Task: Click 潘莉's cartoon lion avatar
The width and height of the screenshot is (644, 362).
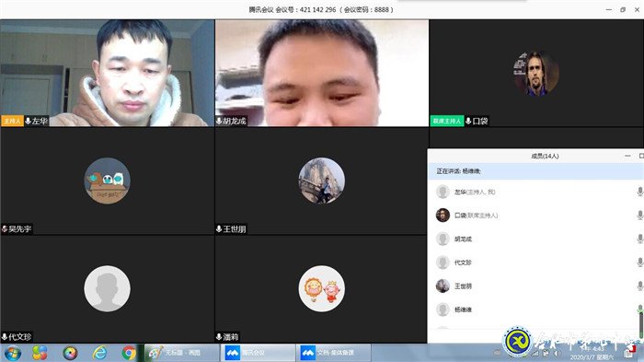Action: pyautogui.click(x=322, y=289)
